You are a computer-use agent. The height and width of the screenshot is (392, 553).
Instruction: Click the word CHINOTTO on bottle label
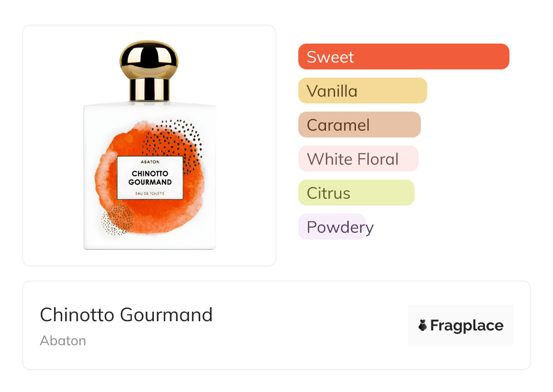coord(150,174)
